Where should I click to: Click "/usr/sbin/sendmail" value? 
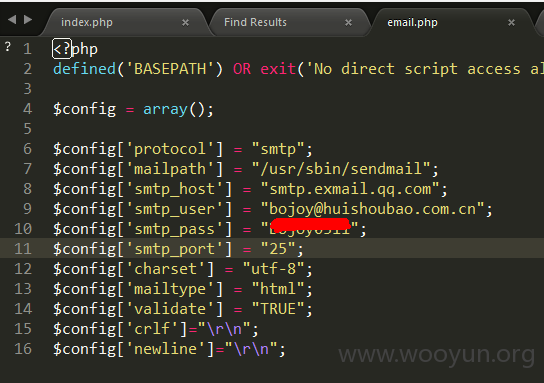[x=341, y=169]
